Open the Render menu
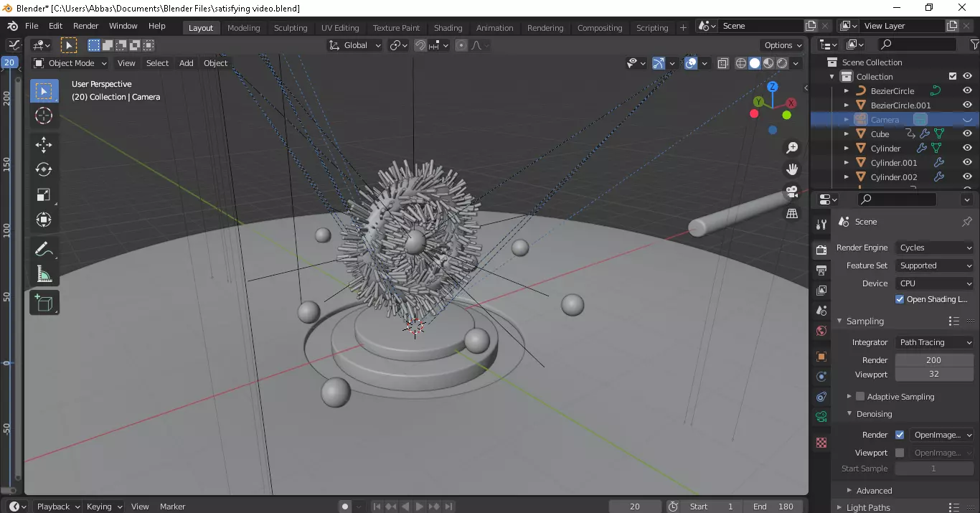This screenshot has width=980, height=513. [86, 26]
